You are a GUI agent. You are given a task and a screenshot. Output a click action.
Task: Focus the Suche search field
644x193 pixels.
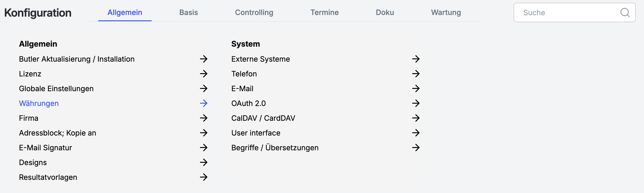567,12
